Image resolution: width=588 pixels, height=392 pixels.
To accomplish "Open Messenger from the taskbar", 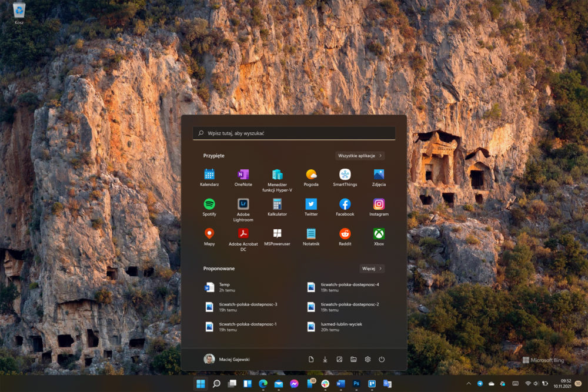I will tap(295, 384).
